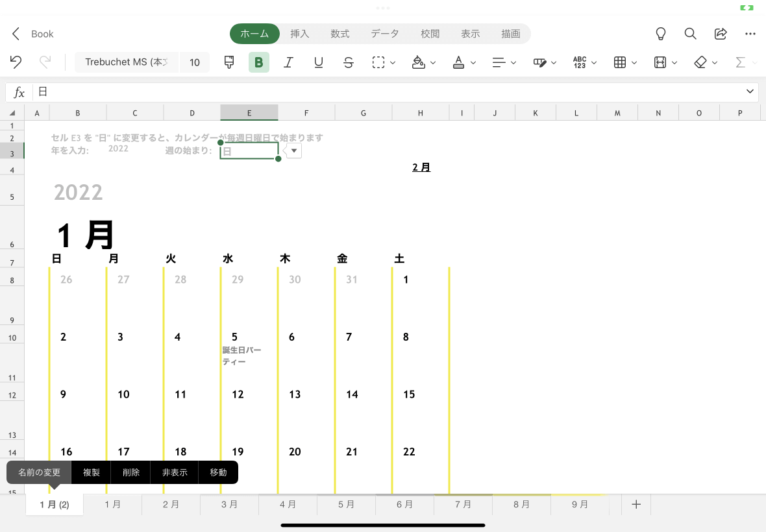The width and height of the screenshot is (766, 532).
Task: Go back with the Book arrow
Action: 16,34
